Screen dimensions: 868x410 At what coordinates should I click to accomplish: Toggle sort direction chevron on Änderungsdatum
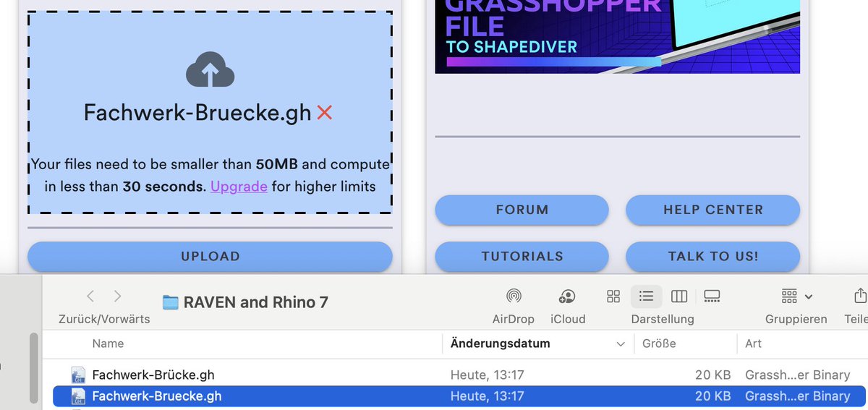coord(621,344)
